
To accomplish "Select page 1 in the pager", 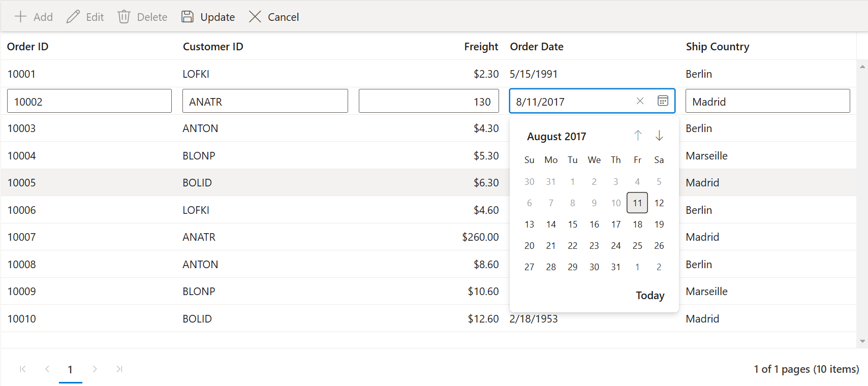I will (x=70, y=369).
